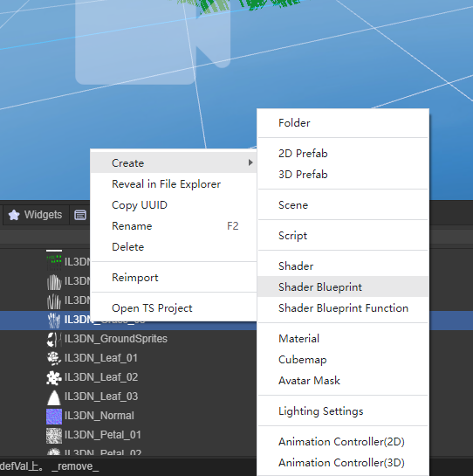Click the IL3DN_Petal_01 texture icon
The height and width of the screenshot is (476, 473).
[x=54, y=435]
